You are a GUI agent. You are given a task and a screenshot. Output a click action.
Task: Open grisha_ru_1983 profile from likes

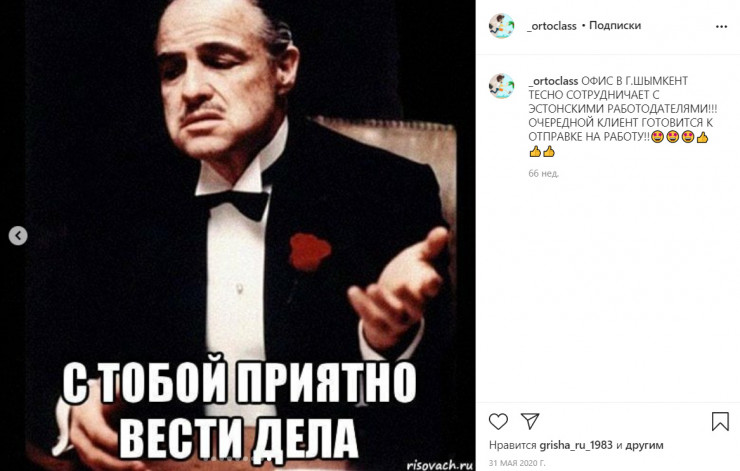coord(576,445)
